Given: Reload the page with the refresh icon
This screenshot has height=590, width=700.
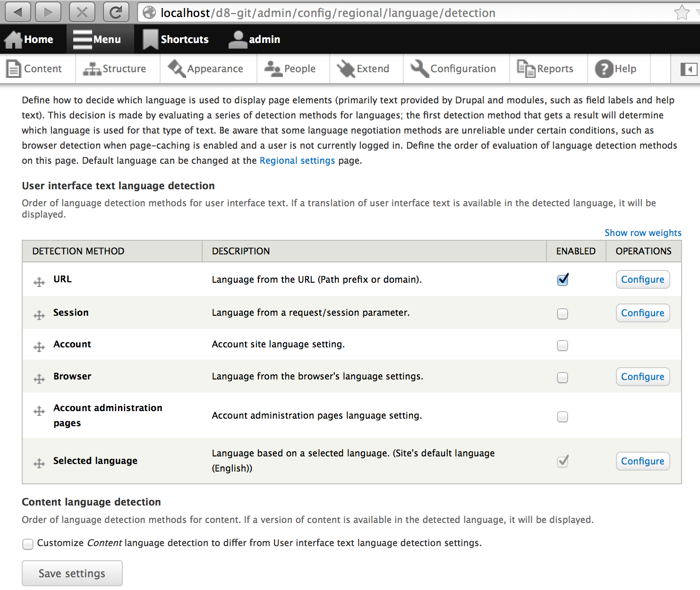Looking at the screenshot, I should click(x=116, y=12).
